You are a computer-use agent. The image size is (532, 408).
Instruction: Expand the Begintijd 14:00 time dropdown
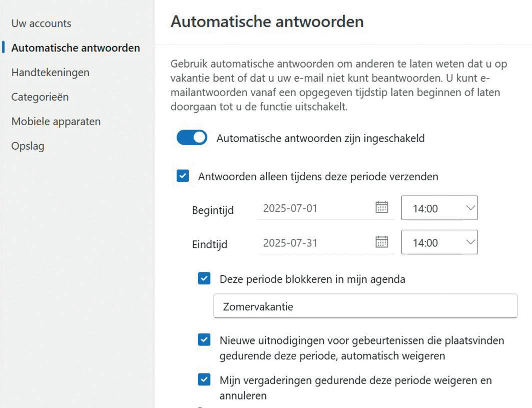click(x=439, y=208)
